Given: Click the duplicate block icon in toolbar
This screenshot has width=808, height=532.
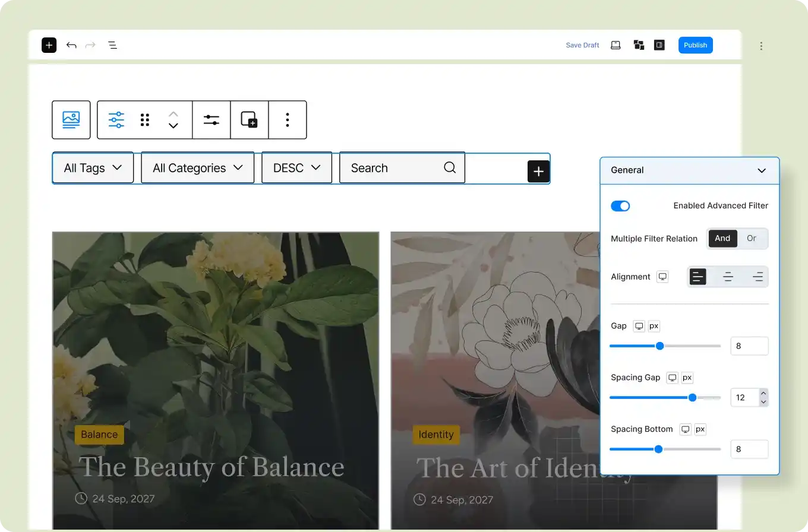Looking at the screenshot, I should point(249,120).
